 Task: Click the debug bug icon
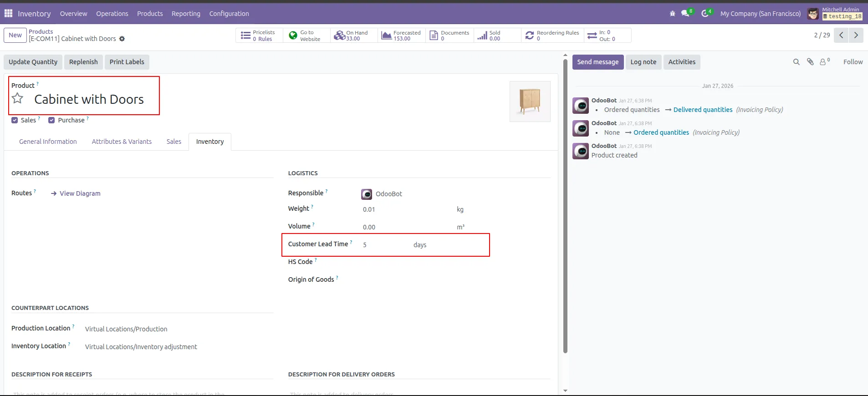pyautogui.click(x=673, y=14)
